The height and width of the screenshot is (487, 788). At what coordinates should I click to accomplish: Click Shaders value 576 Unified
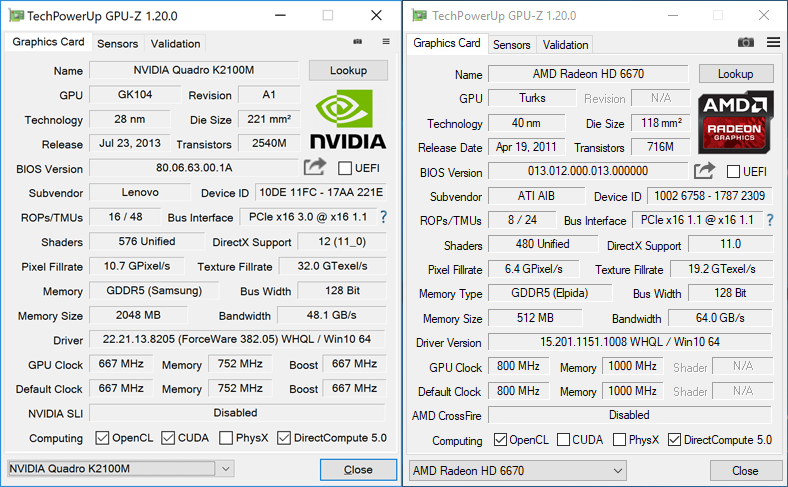point(147,241)
